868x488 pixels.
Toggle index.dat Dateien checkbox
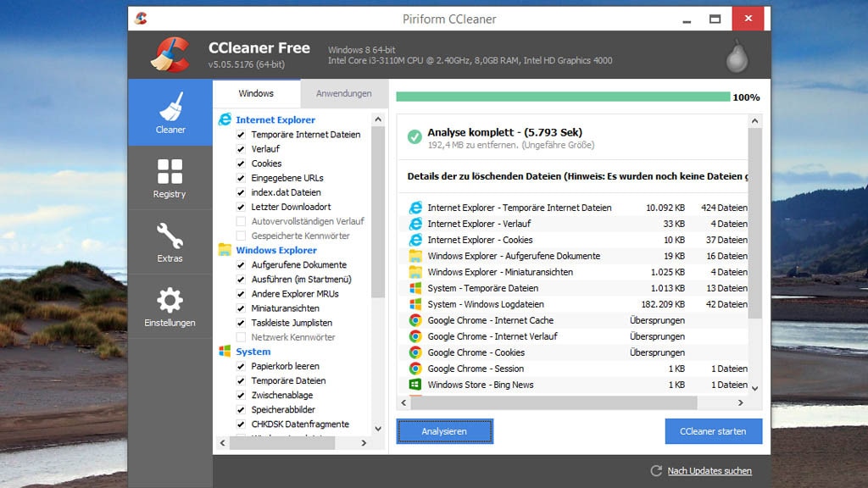click(x=241, y=192)
